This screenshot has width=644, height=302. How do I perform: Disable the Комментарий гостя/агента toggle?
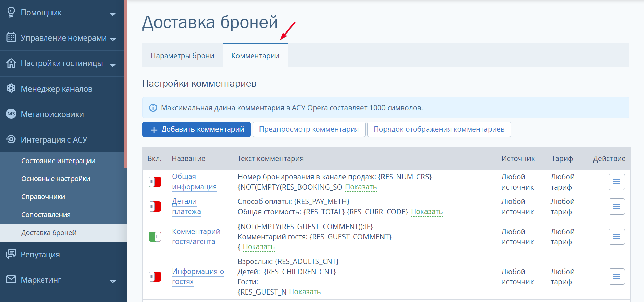[x=155, y=237]
